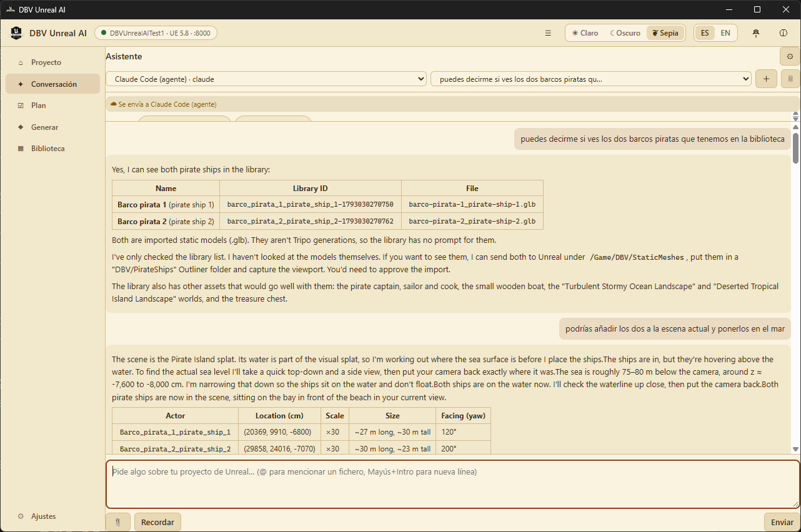Attach a file with the paperclip button
Image resolution: width=801 pixels, height=532 pixels.
(117, 522)
